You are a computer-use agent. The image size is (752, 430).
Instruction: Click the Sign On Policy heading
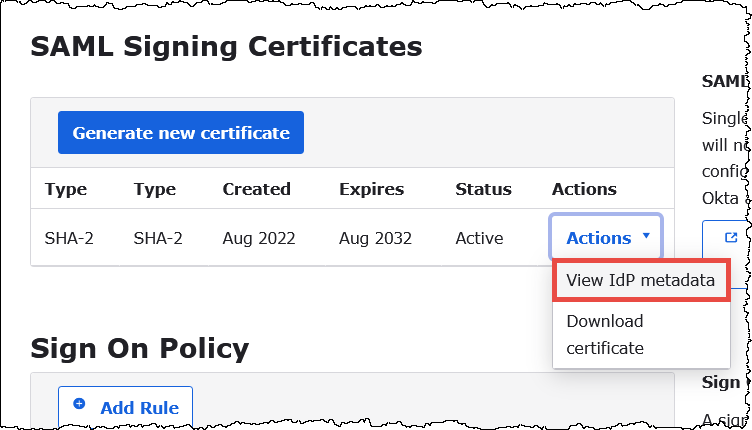pyautogui.click(x=139, y=347)
